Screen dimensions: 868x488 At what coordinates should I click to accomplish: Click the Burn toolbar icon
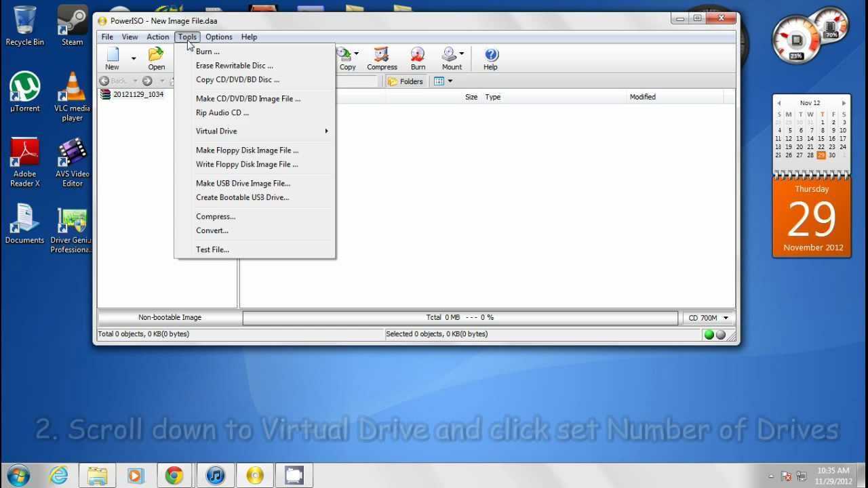418,59
